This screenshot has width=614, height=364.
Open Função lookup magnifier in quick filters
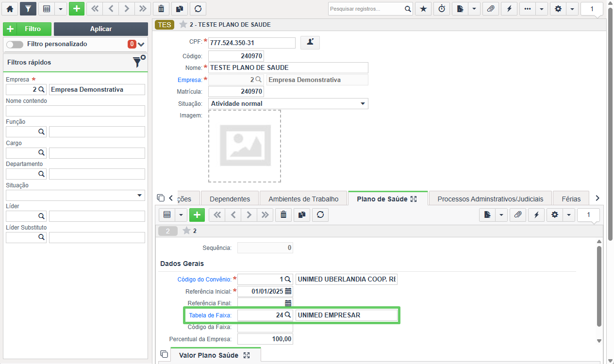point(41,132)
